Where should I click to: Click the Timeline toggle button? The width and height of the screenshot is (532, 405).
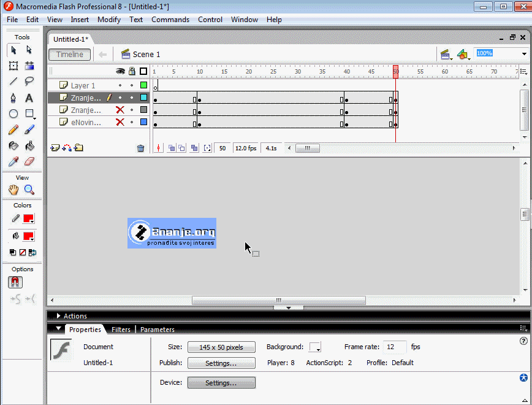coord(69,55)
